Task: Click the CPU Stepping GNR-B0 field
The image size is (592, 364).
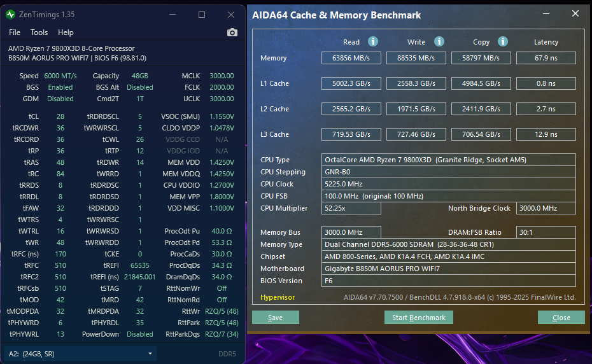Action: pos(449,172)
